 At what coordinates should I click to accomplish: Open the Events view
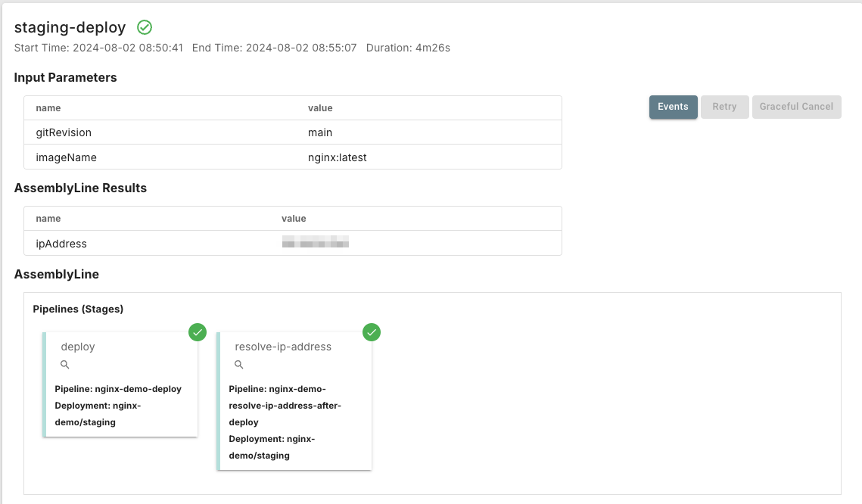pos(673,107)
